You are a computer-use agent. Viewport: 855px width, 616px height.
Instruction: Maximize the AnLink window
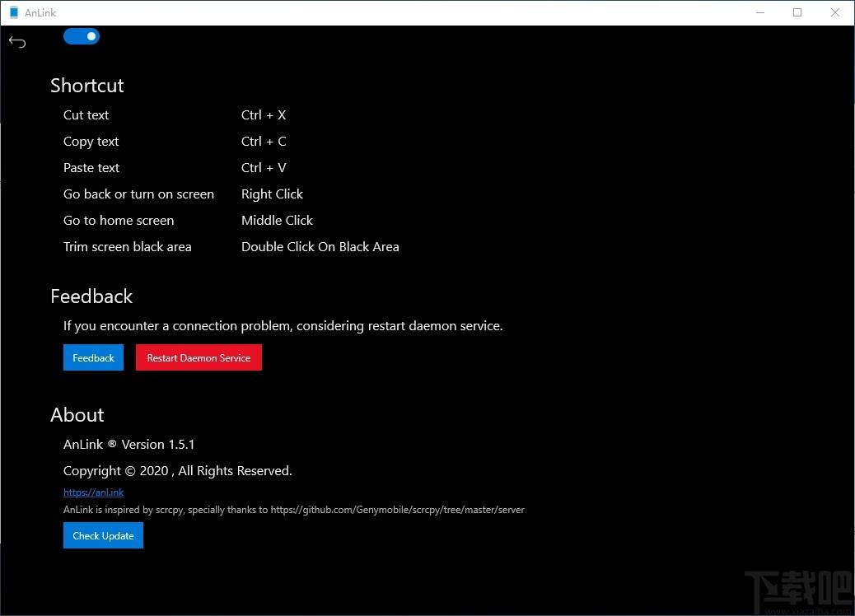coord(797,12)
